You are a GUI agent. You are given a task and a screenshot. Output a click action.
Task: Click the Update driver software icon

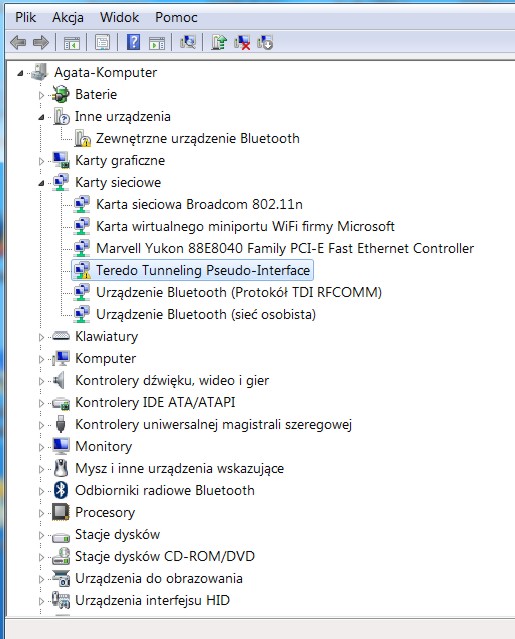(x=219, y=42)
